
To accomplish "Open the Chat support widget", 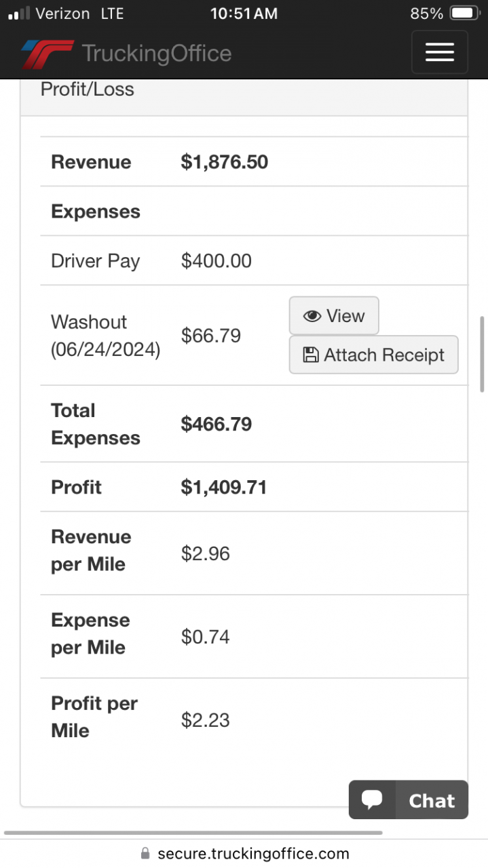I will (409, 800).
